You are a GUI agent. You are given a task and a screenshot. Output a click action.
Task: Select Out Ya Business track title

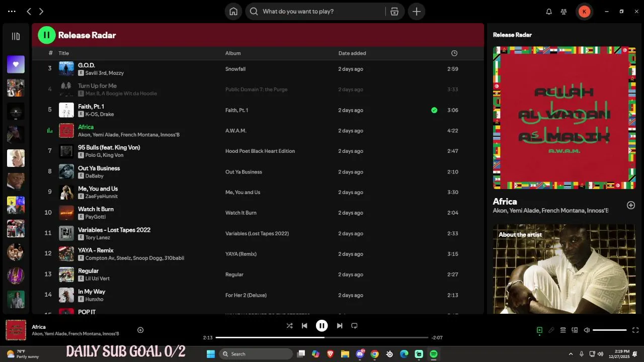pos(99,168)
